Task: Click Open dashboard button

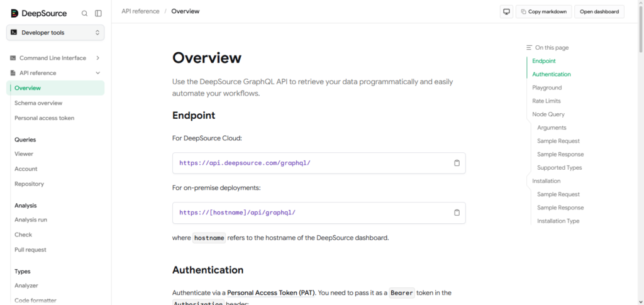Action: click(599, 11)
